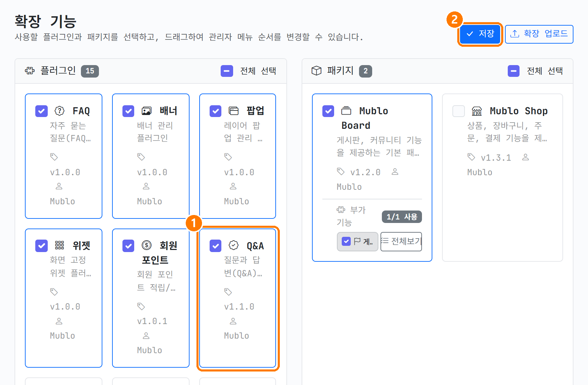Click the flag icon in 게.. add-on chip
The height and width of the screenshot is (385, 588).
point(357,241)
